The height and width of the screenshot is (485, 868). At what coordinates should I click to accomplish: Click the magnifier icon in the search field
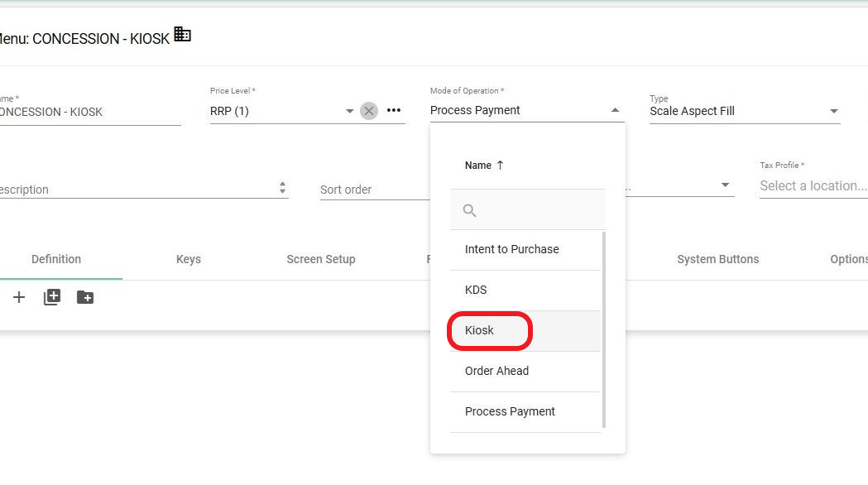(468, 209)
